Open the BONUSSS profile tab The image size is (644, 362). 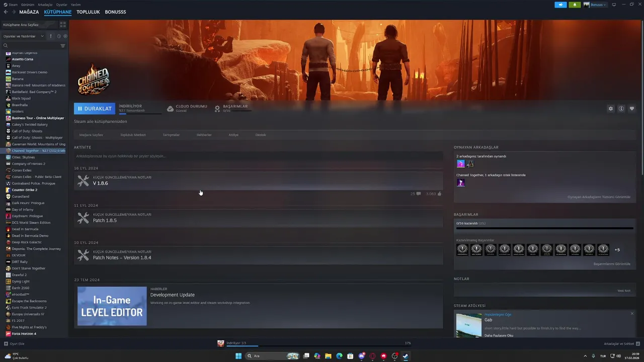(x=115, y=12)
